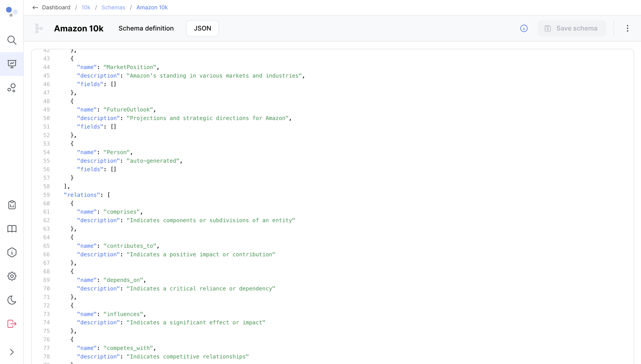Toggle dark mode moon icon

point(12,300)
